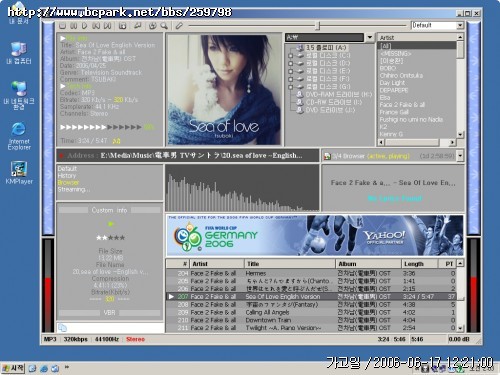Click the local disk (C:) drive icon
The height and width of the screenshot is (375, 500).
[x=300, y=56]
